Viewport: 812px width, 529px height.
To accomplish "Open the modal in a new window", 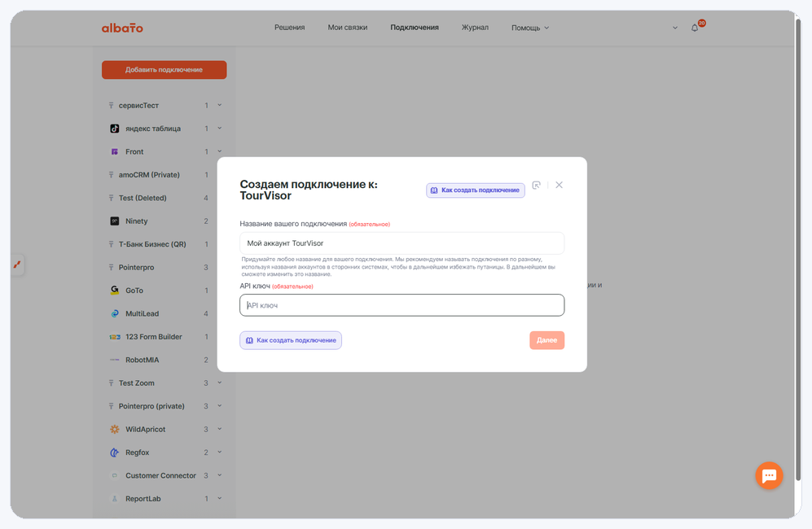I will pyautogui.click(x=537, y=186).
